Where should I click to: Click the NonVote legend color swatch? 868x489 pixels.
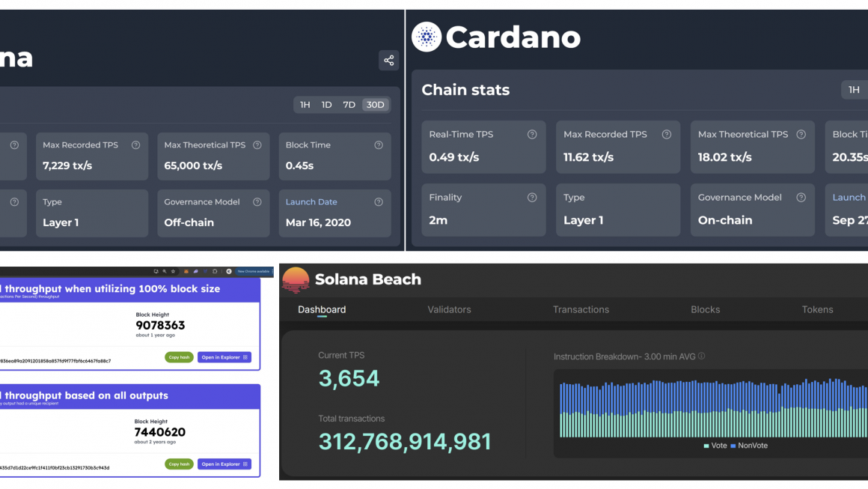pos(733,446)
